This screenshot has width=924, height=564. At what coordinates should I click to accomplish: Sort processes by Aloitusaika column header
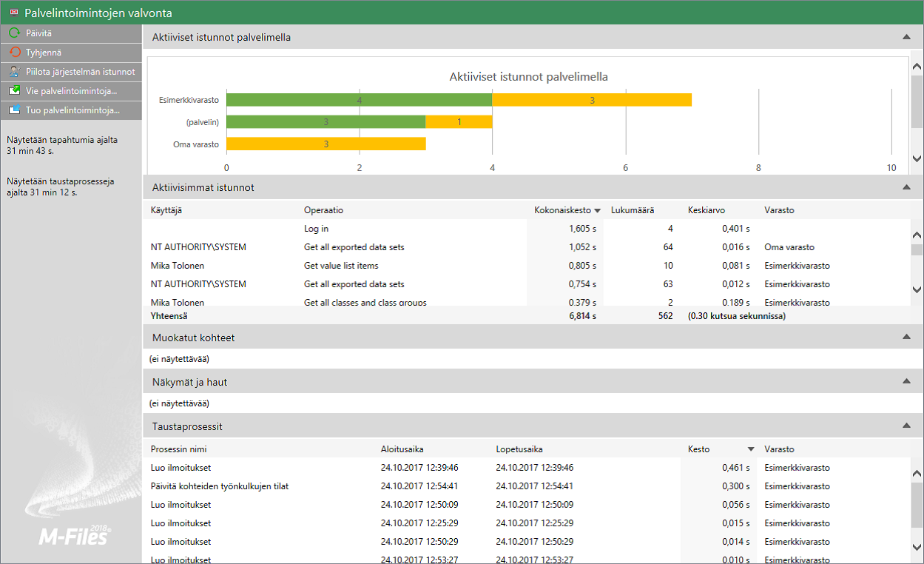(402, 449)
